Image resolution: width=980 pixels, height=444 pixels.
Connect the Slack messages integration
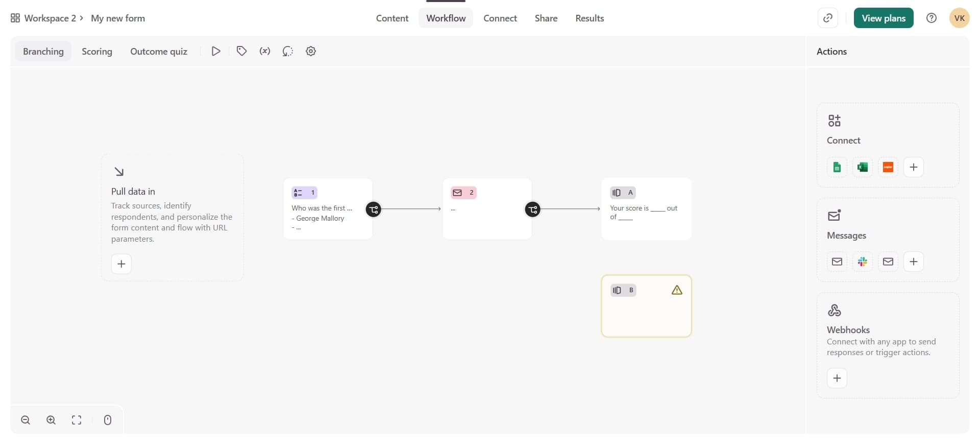pyautogui.click(x=863, y=262)
